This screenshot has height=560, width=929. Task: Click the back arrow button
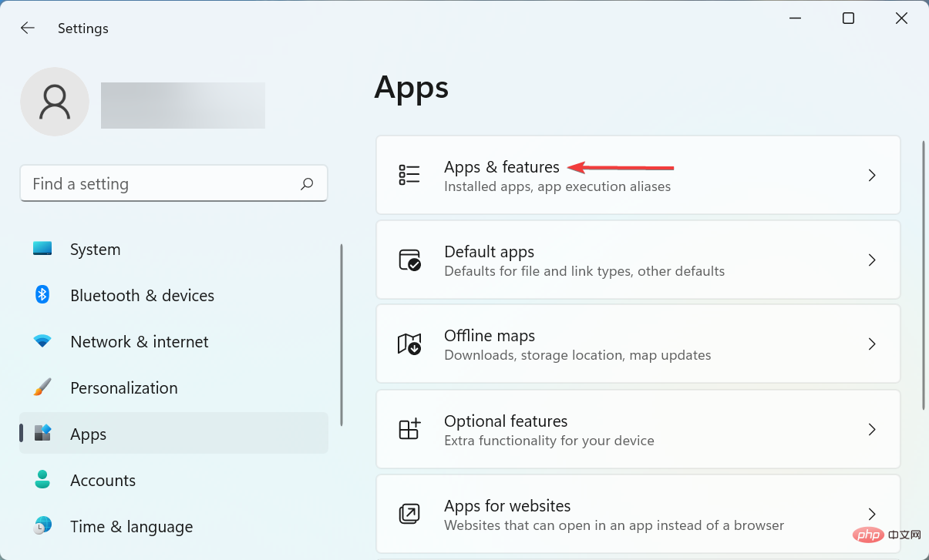[x=28, y=28]
